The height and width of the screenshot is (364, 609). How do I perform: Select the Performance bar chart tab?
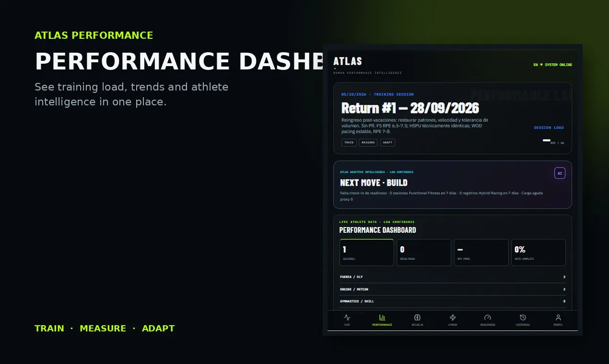click(382, 320)
